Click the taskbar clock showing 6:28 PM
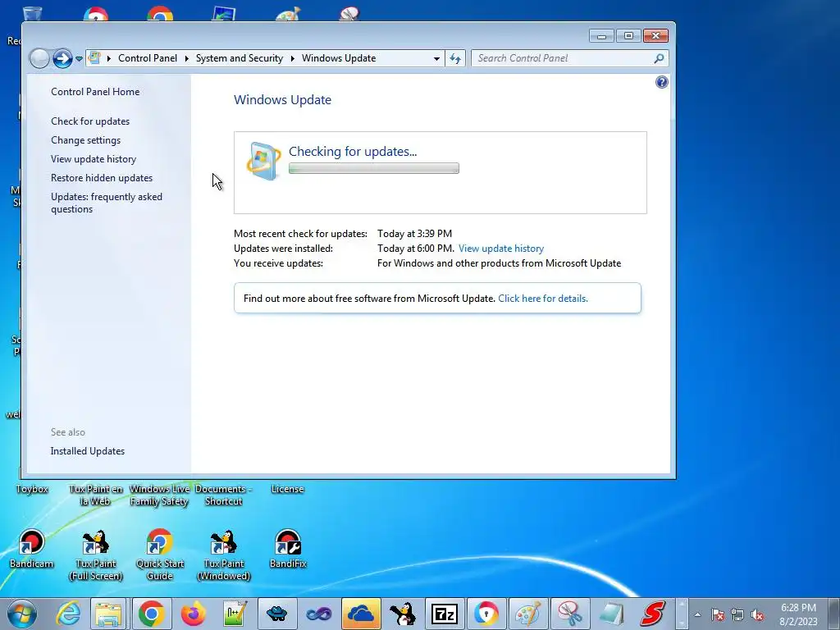The height and width of the screenshot is (630, 840). 798,614
